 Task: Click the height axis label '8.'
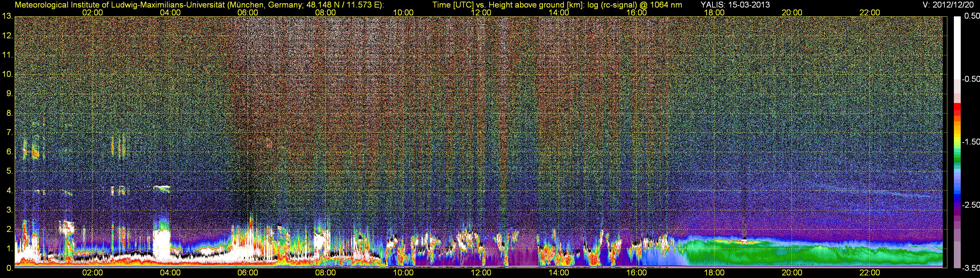coord(9,113)
